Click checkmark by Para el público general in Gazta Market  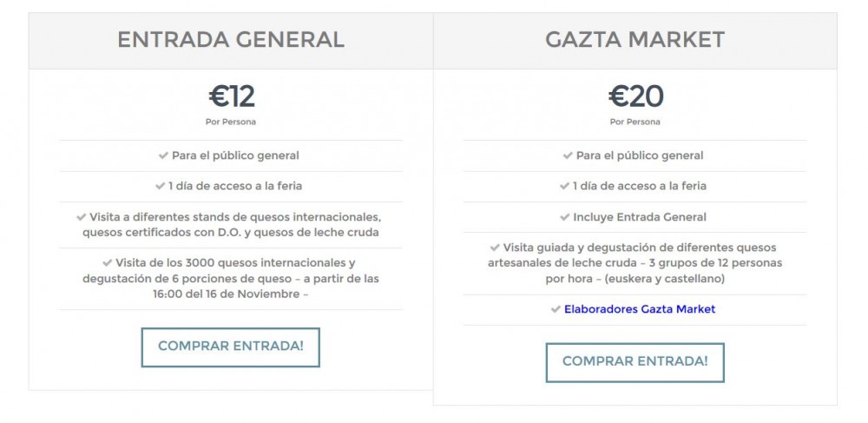click(568, 156)
